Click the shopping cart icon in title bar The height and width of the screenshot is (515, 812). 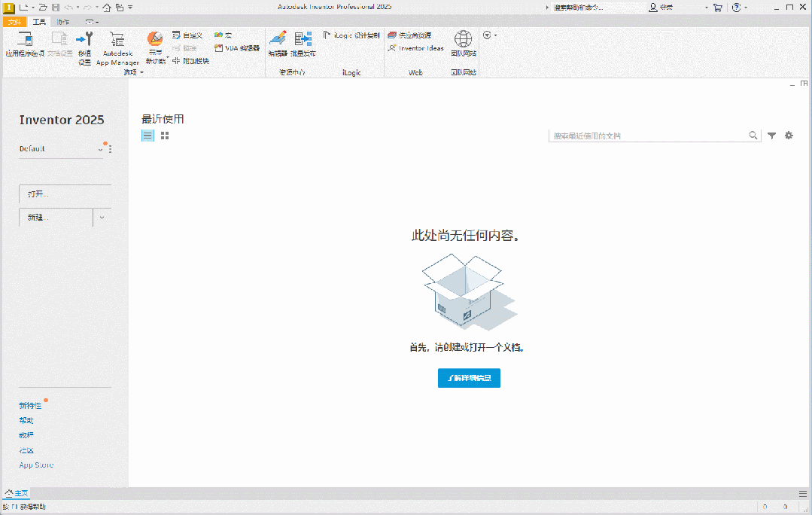(x=718, y=8)
